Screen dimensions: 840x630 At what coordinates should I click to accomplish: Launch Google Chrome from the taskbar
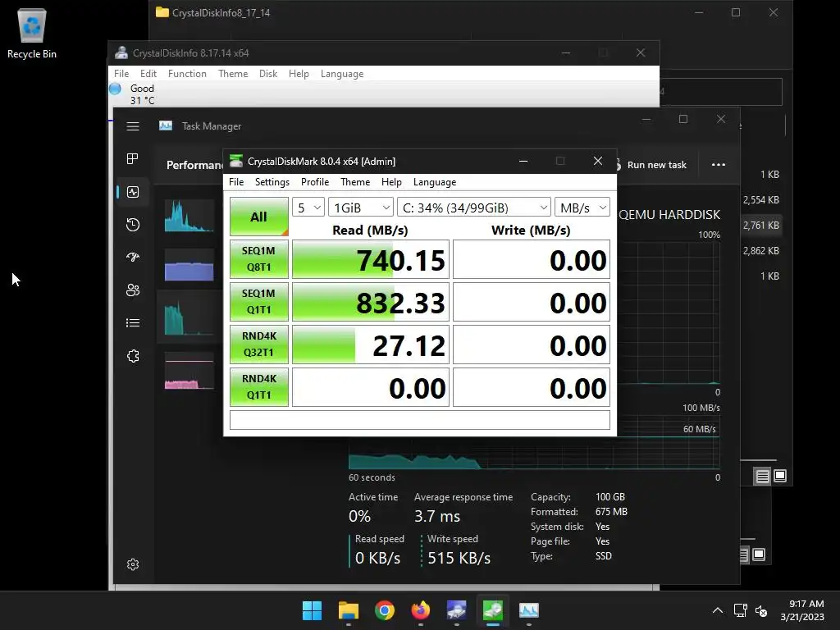point(384,610)
